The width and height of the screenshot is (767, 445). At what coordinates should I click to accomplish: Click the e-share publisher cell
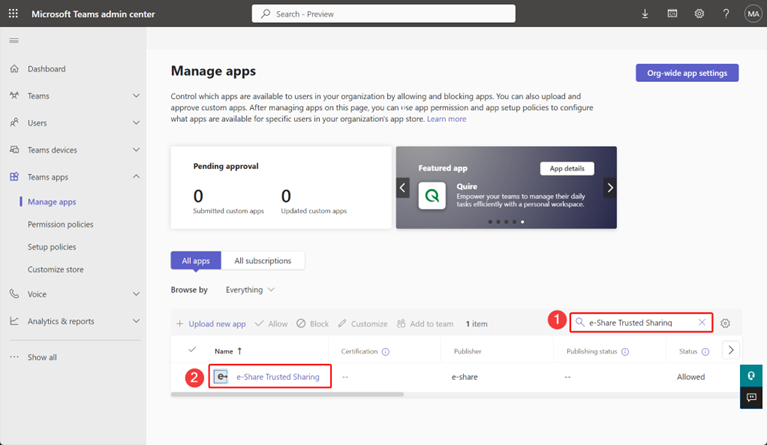pos(465,377)
